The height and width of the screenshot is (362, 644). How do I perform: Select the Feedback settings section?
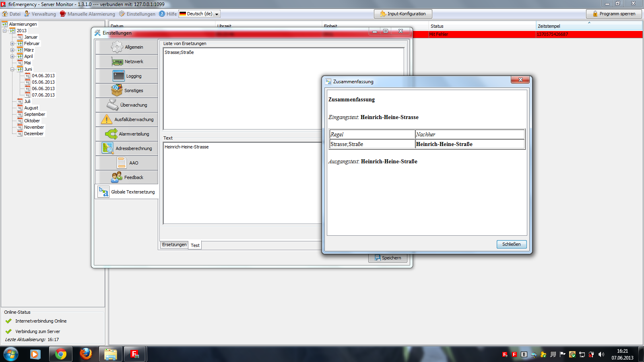click(x=127, y=177)
